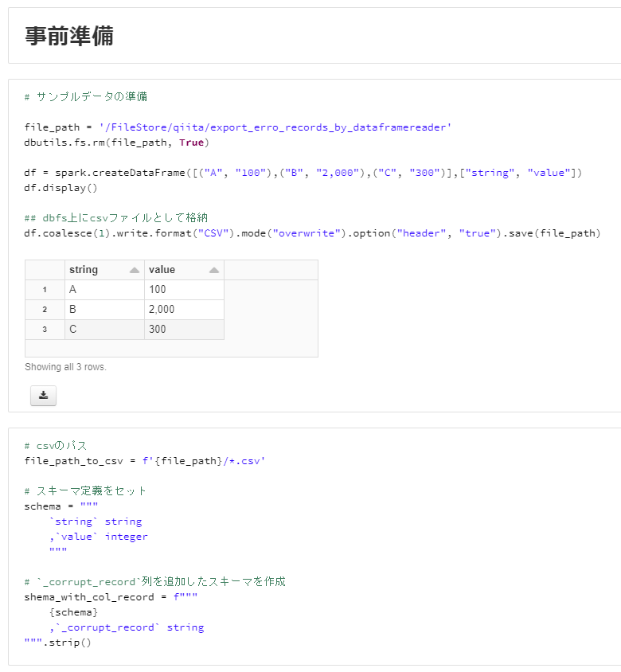The width and height of the screenshot is (621, 672).
Task: Click the shema_with_col_record code line
Action: 111,597
